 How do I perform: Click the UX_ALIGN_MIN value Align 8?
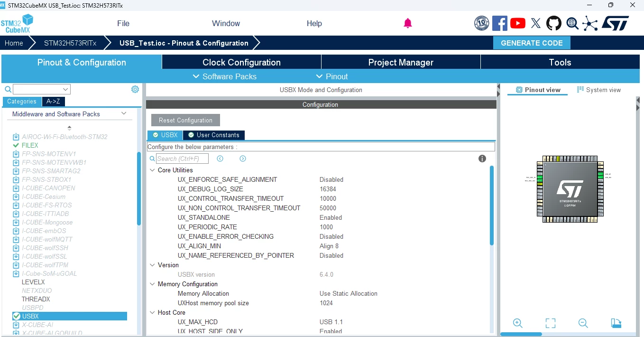point(329,246)
